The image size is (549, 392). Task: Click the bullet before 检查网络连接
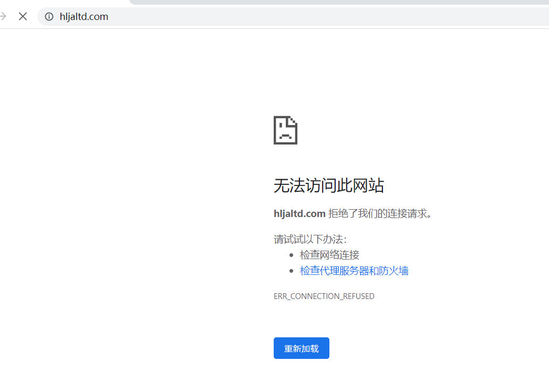292,255
